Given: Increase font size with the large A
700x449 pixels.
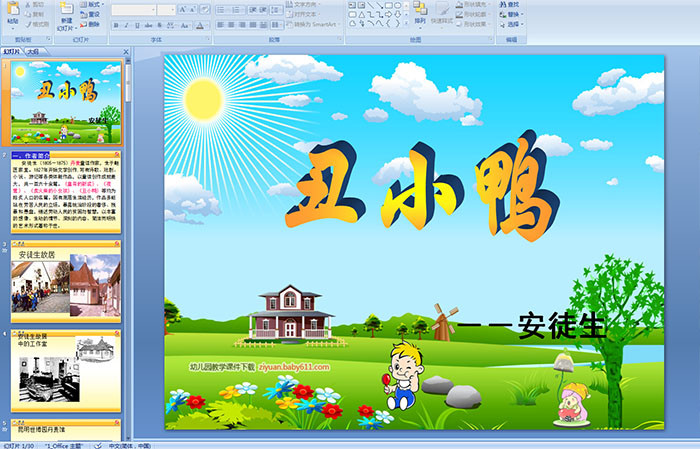Looking at the screenshot, I should (x=183, y=10).
